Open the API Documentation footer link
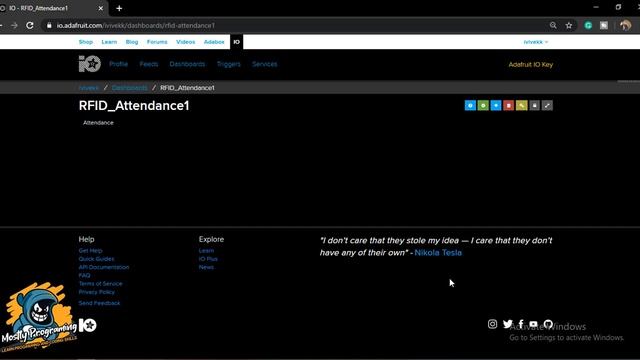This screenshot has height=360, width=640. [x=104, y=267]
